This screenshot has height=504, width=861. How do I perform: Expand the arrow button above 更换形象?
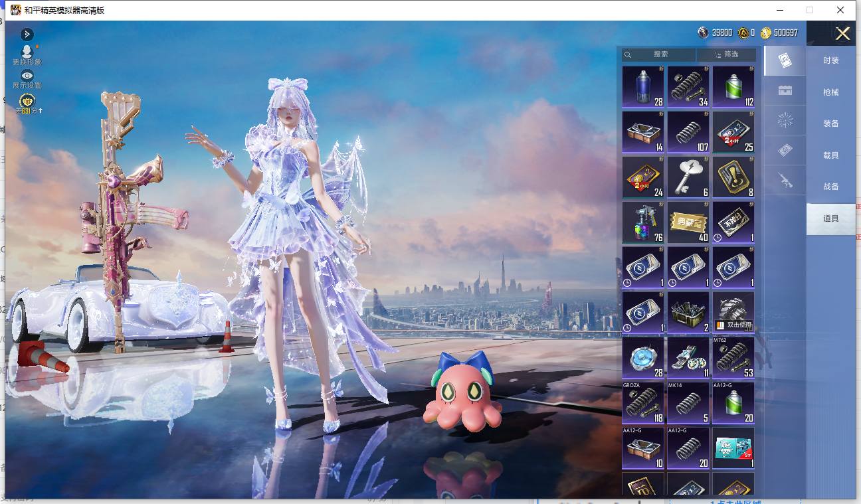coord(27,34)
